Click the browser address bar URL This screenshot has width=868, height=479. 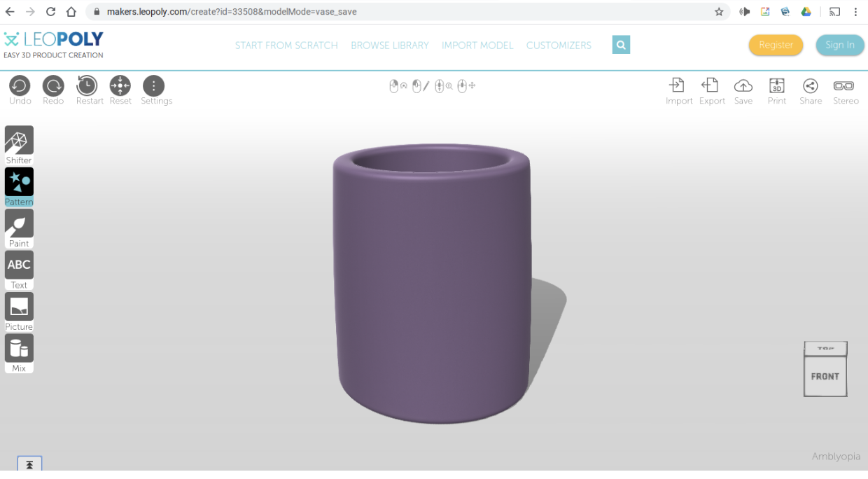[232, 12]
